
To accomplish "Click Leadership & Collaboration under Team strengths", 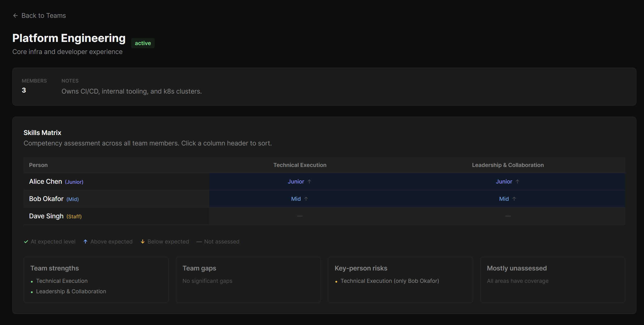I will pos(71,291).
